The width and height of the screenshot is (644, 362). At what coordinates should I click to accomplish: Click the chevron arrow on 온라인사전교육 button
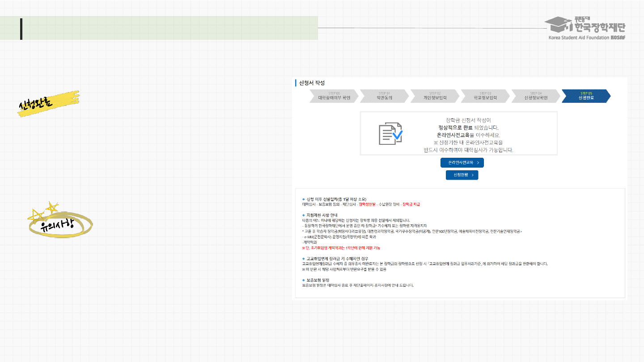pyautogui.click(x=478, y=163)
